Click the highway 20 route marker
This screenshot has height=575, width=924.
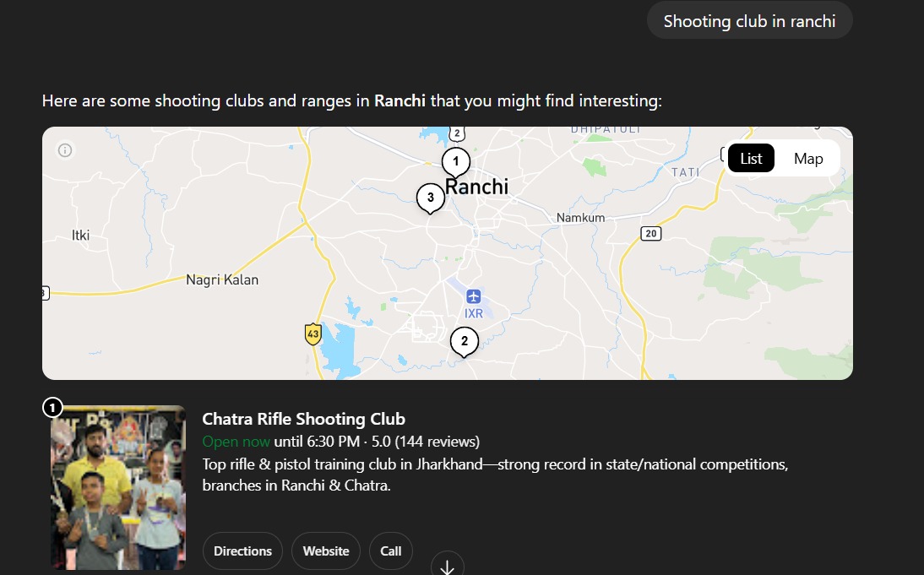(650, 233)
